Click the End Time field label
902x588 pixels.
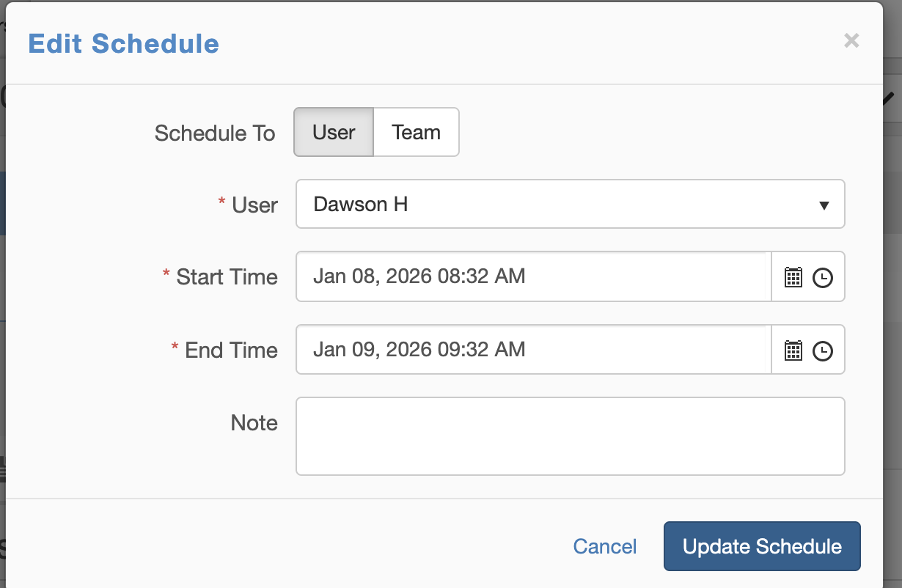231,350
